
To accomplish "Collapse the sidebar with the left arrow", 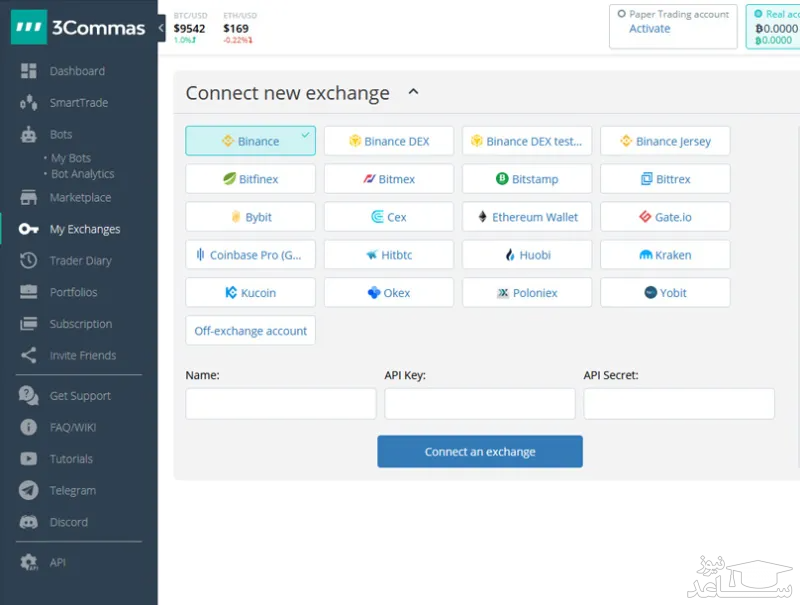I will click(163, 28).
